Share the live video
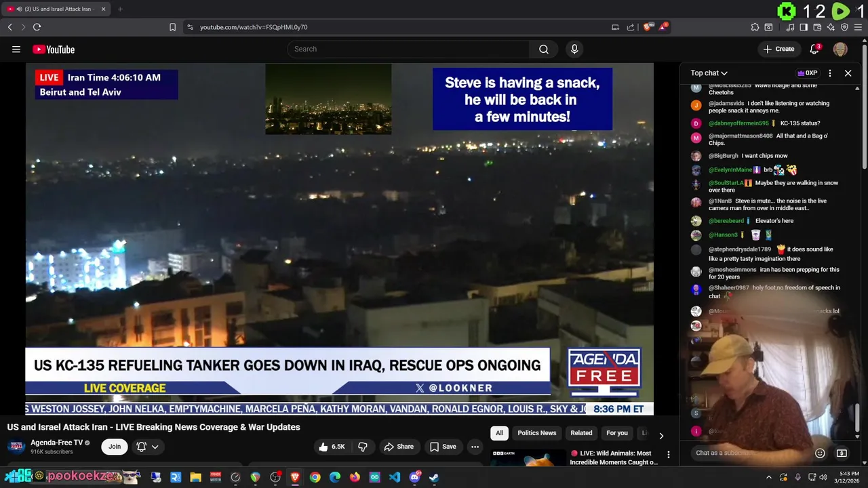This screenshot has width=868, height=488. 399,447
